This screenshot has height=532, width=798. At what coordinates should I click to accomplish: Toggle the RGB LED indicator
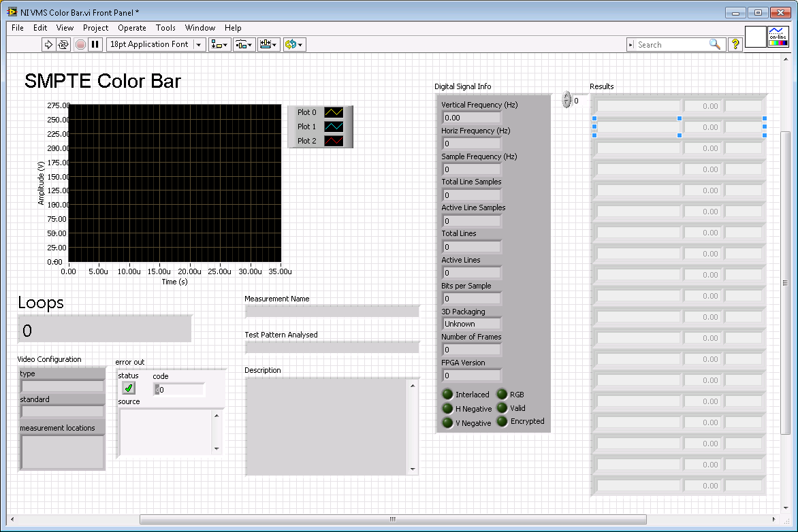[502, 394]
